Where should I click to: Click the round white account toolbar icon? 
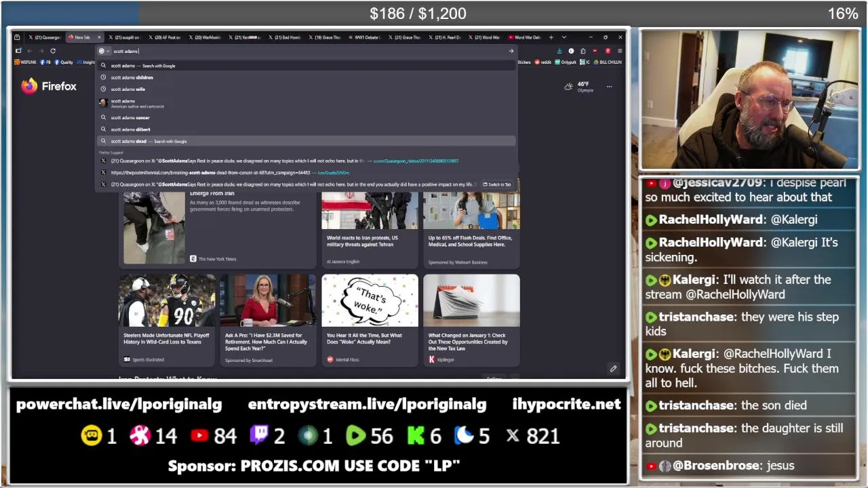[x=571, y=51]
